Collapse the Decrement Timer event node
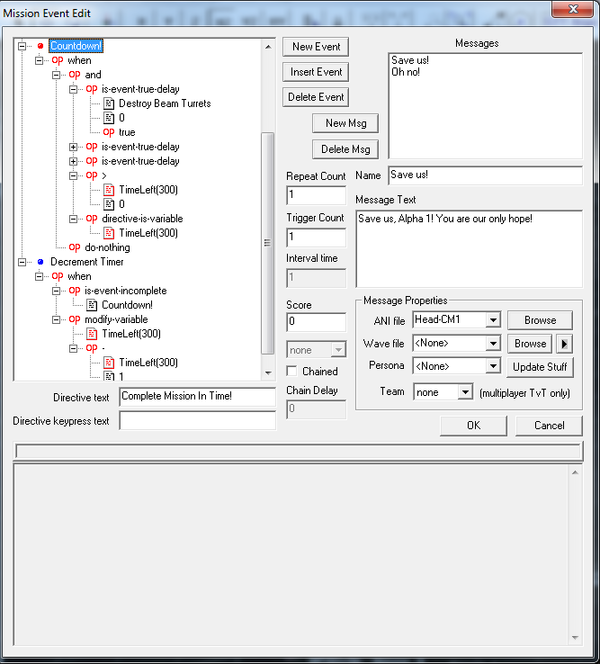Viewport: 600px width, 664px height. tap(23, 262)
